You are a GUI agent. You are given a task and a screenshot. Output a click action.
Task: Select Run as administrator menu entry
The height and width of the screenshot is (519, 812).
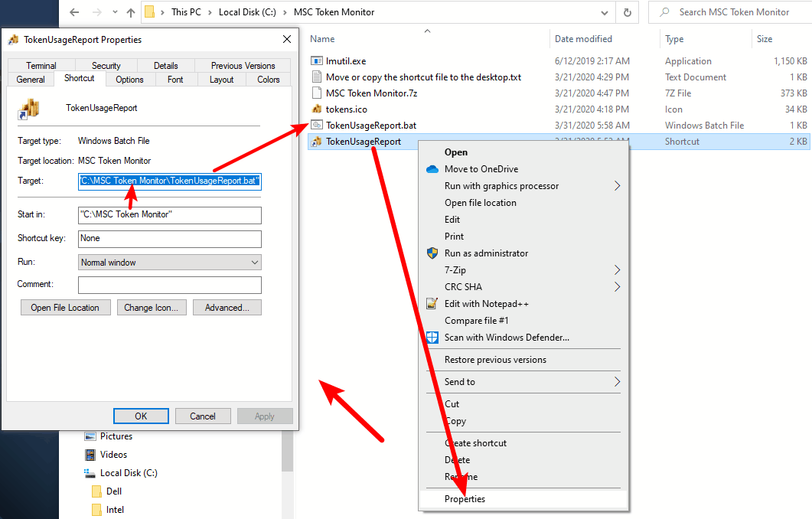pos(486,253)
